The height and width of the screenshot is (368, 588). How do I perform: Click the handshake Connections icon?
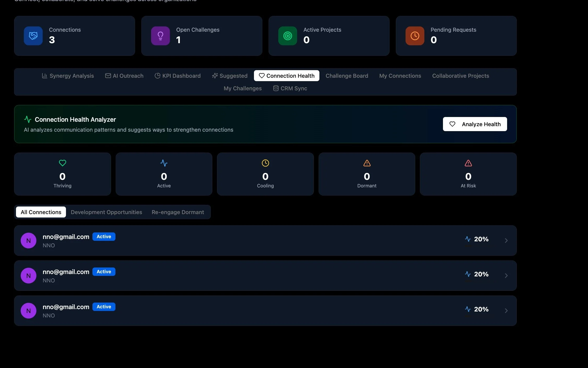coord(33,36)
